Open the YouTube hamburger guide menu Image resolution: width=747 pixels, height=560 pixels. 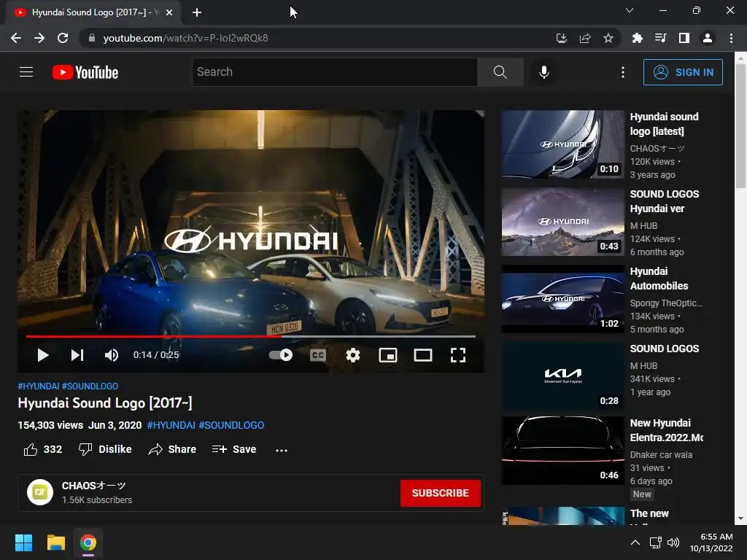pos(26,72)
